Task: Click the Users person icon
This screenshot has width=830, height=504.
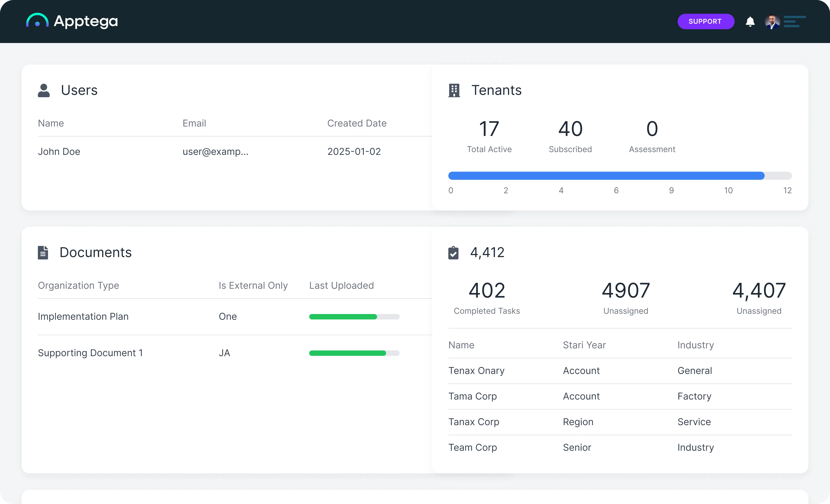Action: coord(44,91)
